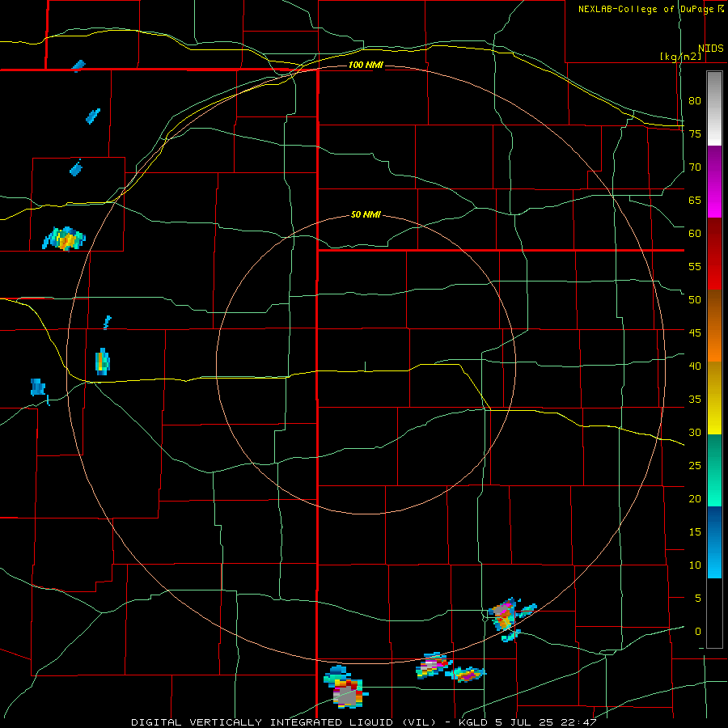Click the NEXLAB-College of DuPage credit text

(646, 9)
